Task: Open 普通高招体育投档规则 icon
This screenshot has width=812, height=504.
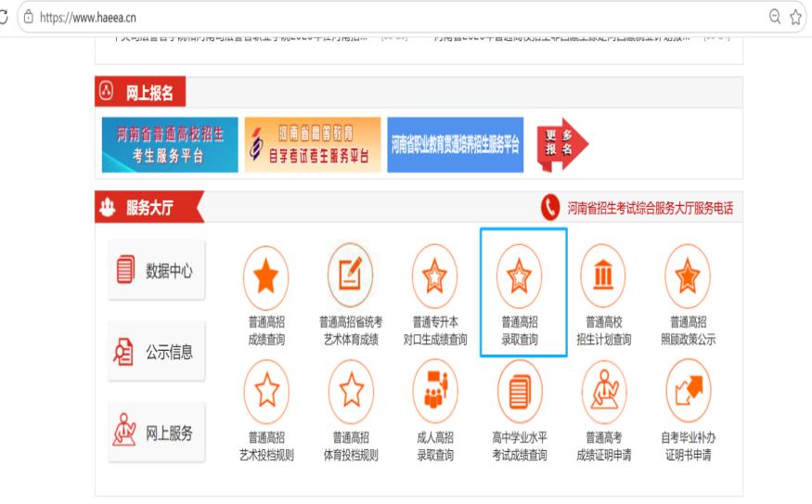Action: point(351,392)
